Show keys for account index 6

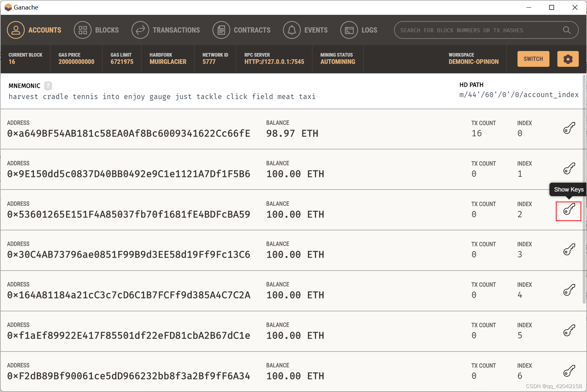[569, 371]
